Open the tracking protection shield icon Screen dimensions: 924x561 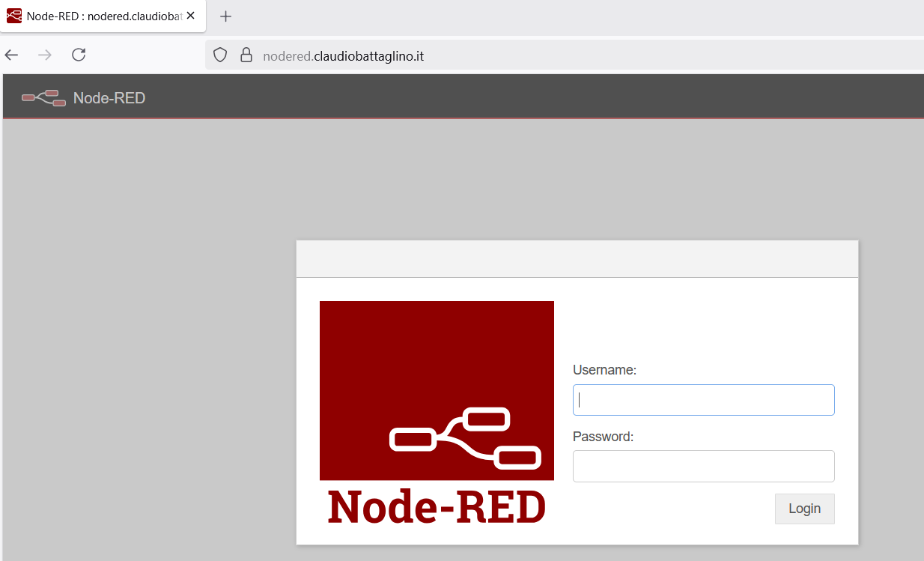tap(220, 55)
